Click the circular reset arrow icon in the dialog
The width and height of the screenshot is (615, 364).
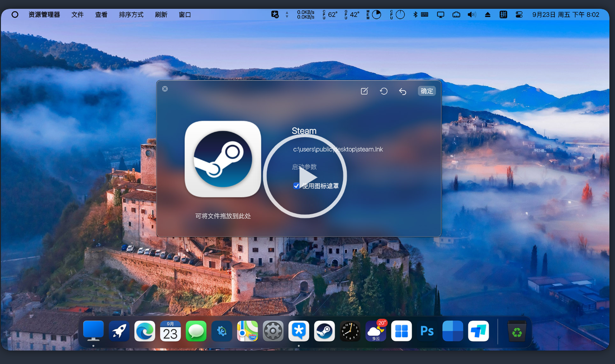coord(383,91)
